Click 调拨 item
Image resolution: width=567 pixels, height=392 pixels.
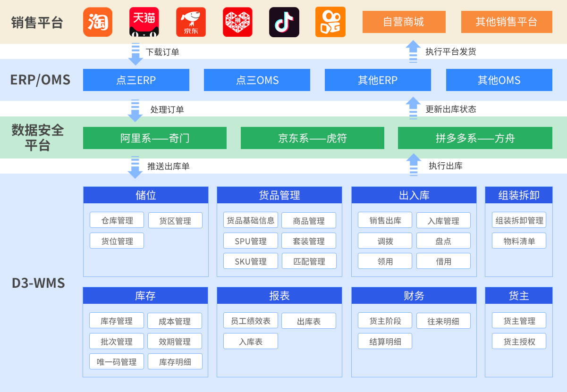(385, 241)
